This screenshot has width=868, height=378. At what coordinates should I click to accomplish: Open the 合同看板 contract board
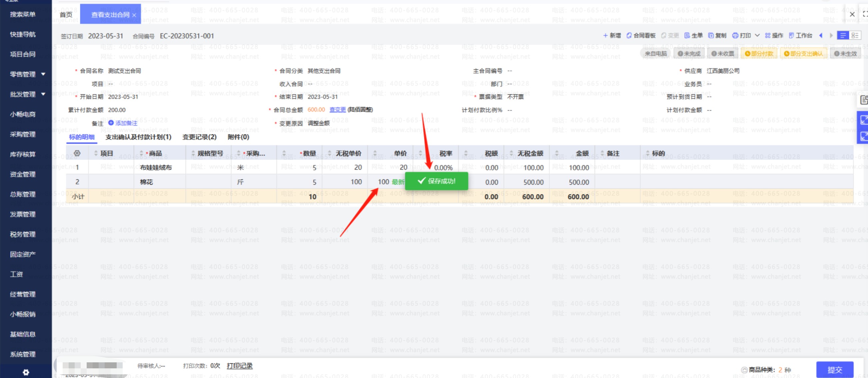pos(641,35)
